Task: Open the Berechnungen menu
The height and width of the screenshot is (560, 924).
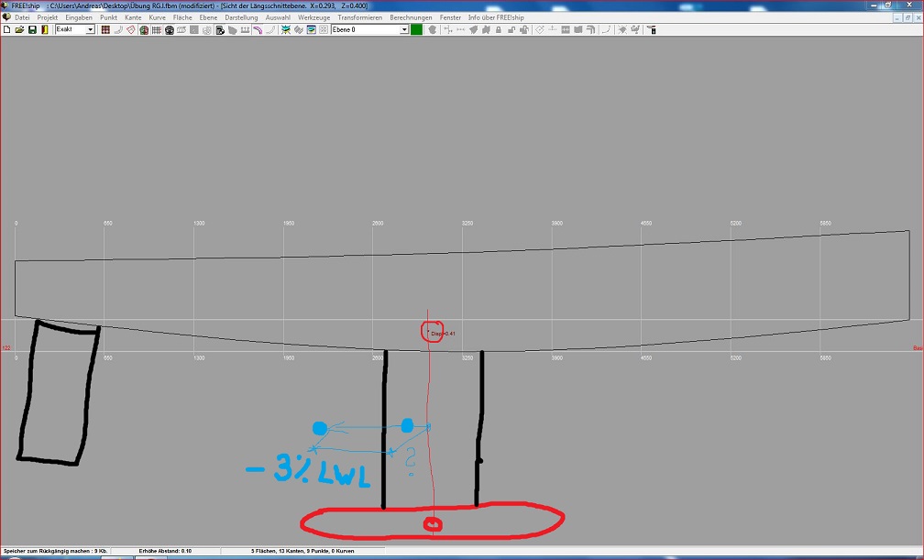Action: [410, 17]
